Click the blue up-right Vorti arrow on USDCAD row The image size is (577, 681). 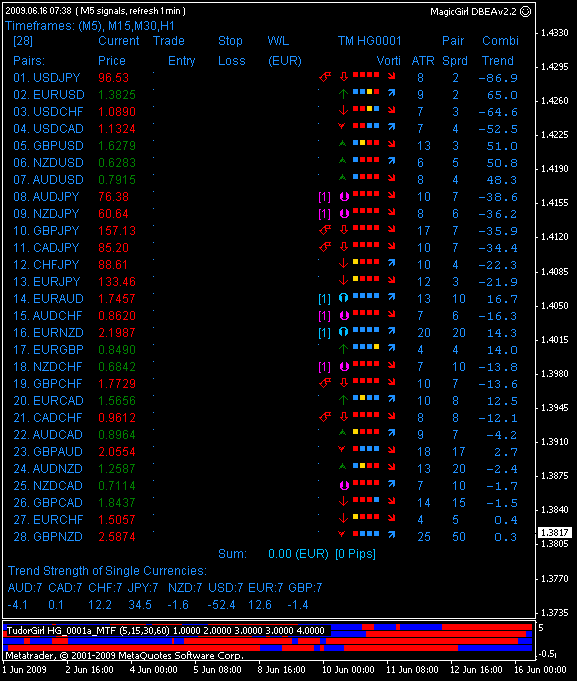392,127
